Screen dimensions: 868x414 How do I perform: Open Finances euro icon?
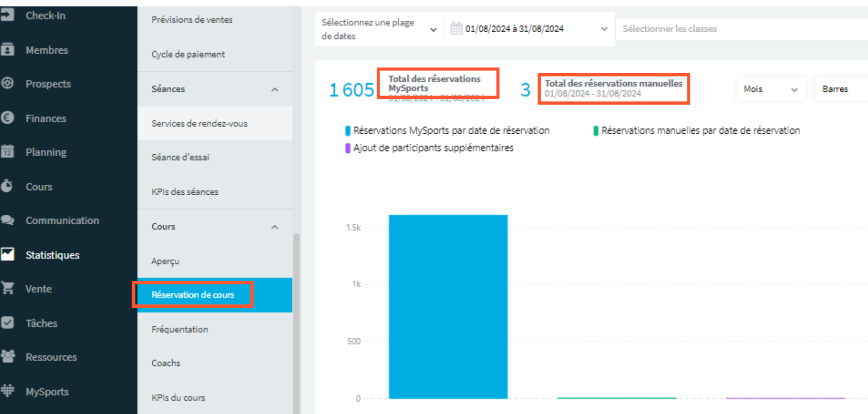coord(7,118)
